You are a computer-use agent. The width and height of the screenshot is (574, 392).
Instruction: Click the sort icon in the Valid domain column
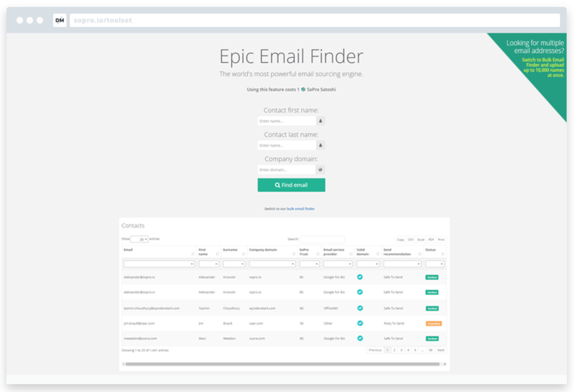point(378,254)
